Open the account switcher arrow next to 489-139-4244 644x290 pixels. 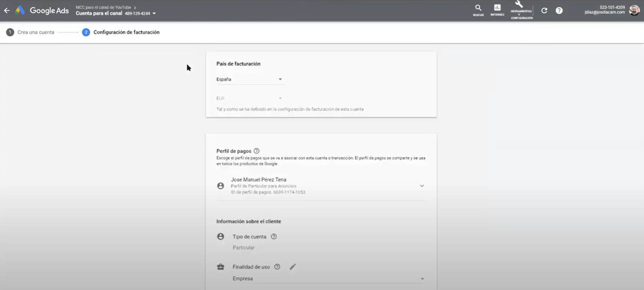[x=154, y=14]
